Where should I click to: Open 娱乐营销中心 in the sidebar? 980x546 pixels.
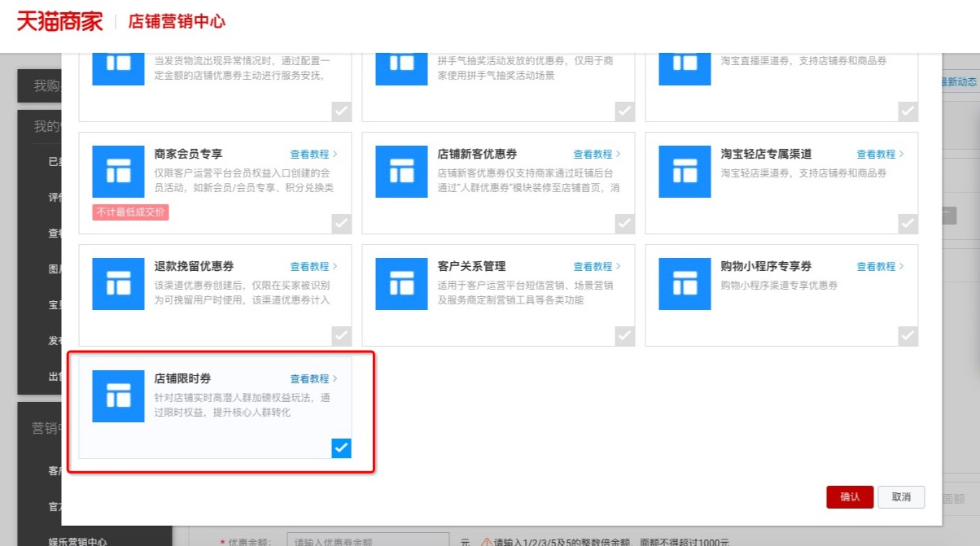[x=77, y=541]
